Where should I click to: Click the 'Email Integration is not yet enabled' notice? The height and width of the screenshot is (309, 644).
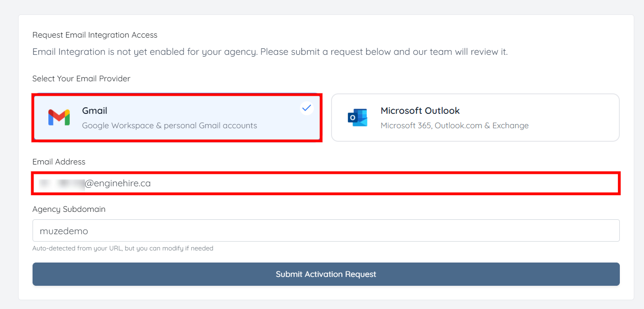(270, 52)
